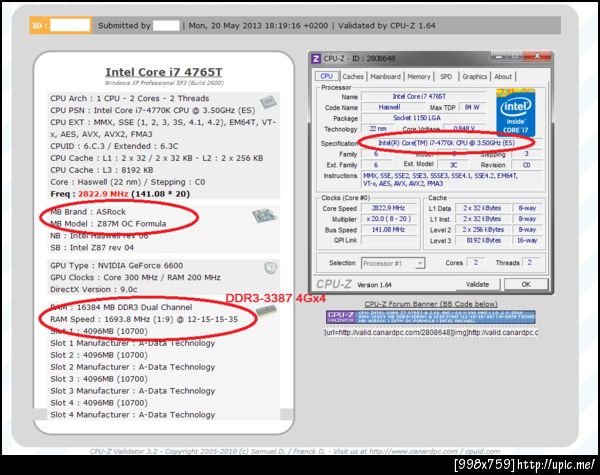Open the Processor #1 selection dropdown
The image size is (600, 475).
click(393, 263)
